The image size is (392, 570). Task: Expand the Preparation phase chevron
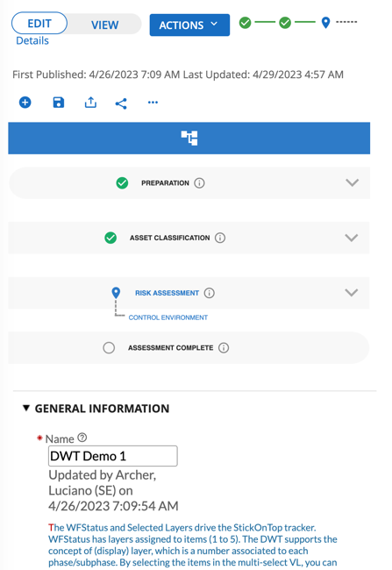(352, 182)
